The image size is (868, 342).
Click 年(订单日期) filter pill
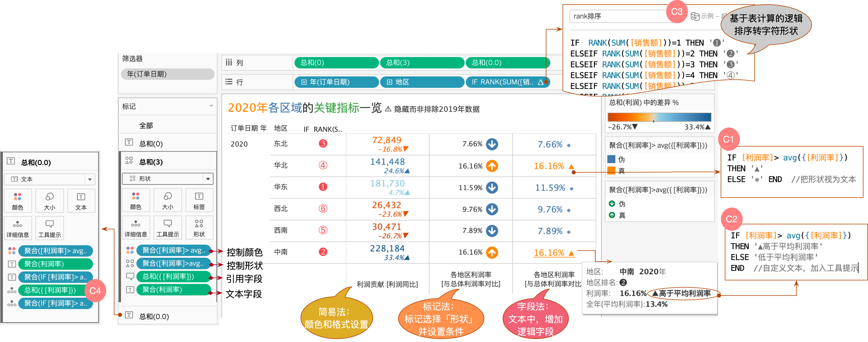(167, 74)
